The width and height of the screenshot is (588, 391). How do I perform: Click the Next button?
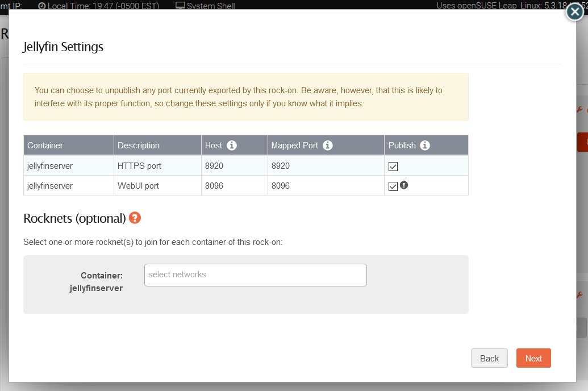coord(533,358)
